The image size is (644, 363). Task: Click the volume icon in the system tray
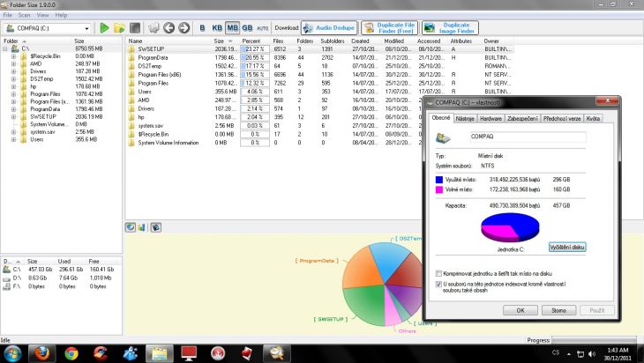point(592,353)
